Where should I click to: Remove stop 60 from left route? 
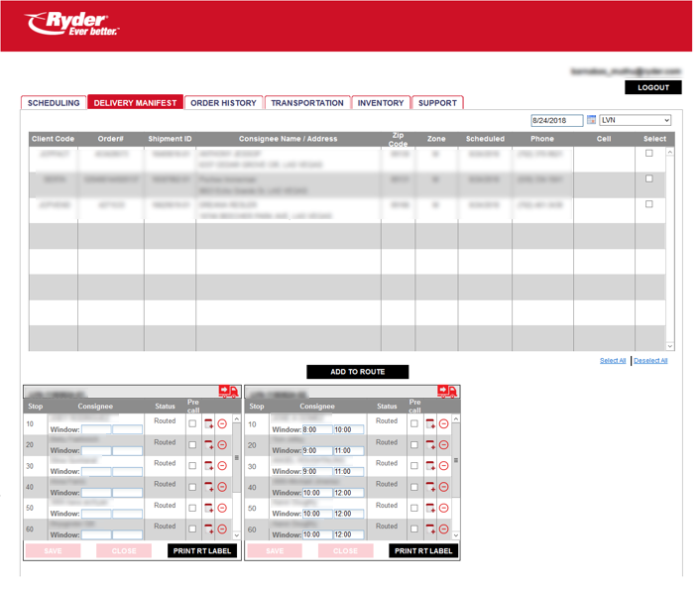tap(222, 529)
